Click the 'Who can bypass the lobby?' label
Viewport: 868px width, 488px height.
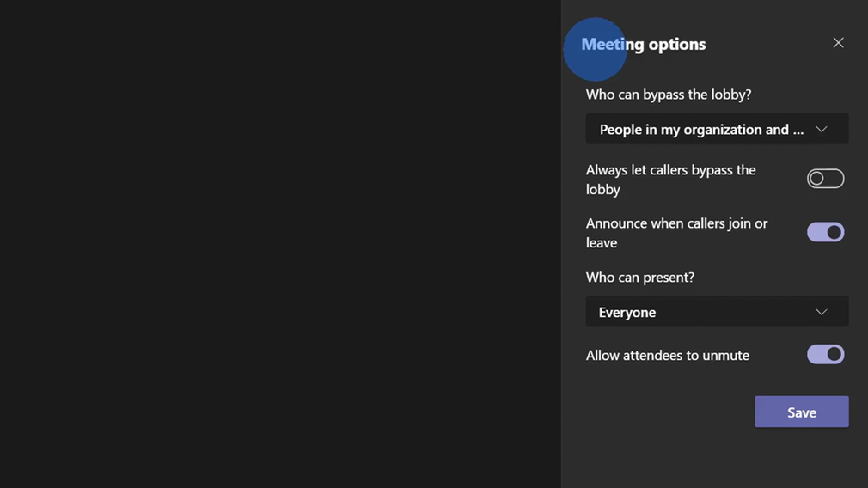(668, 95)
